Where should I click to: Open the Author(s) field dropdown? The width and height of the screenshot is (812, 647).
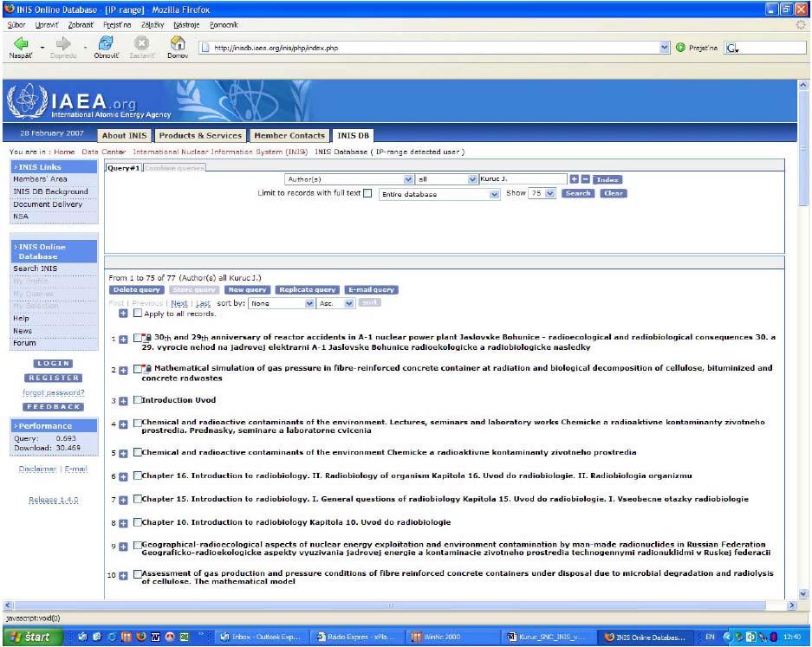tap(349, 179)
